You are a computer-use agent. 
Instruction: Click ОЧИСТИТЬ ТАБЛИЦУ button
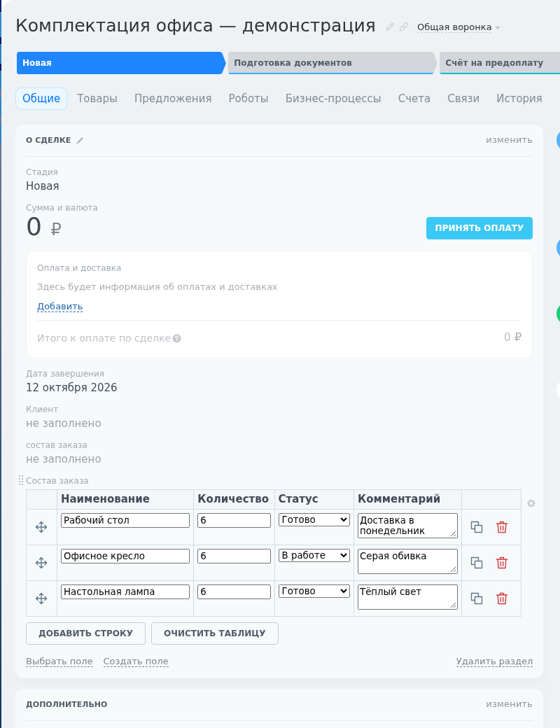214,633
